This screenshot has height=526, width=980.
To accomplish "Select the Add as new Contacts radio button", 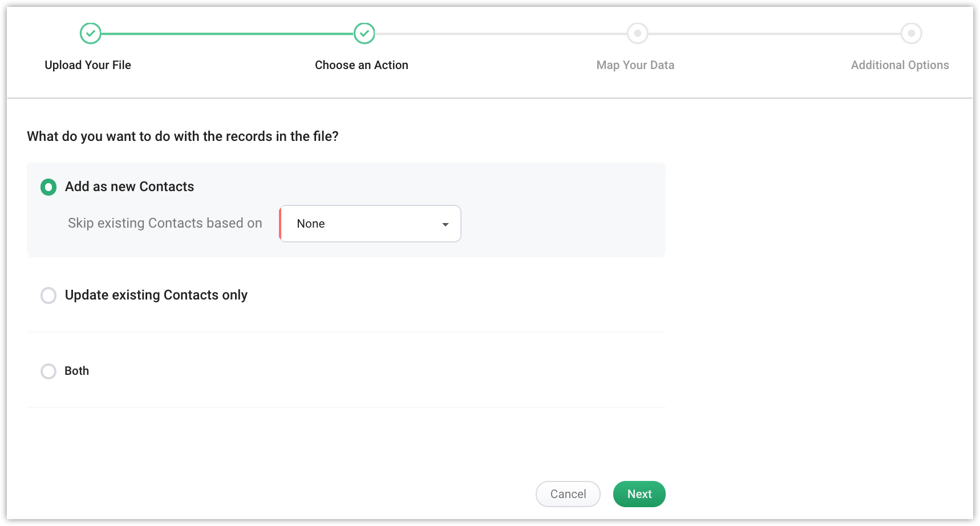I will [48, 187].
